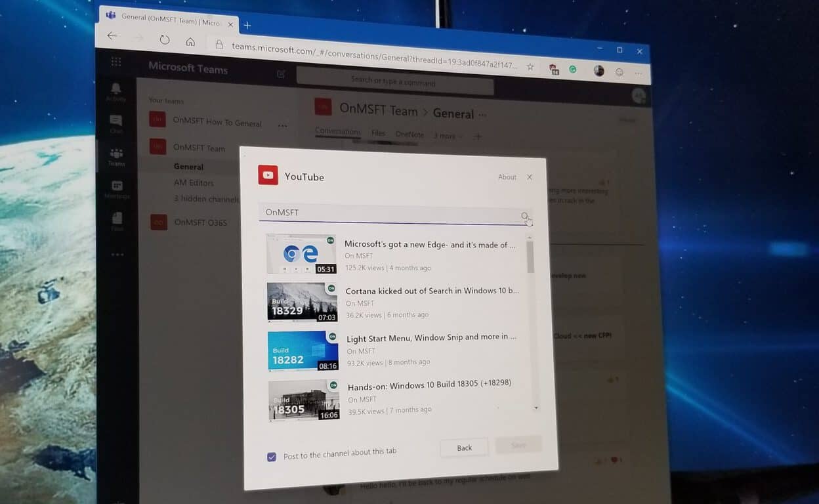Viewport: 819px width, 504px height.
Task: Open the About link in YouTube dialog
Action: coord(507,177)
